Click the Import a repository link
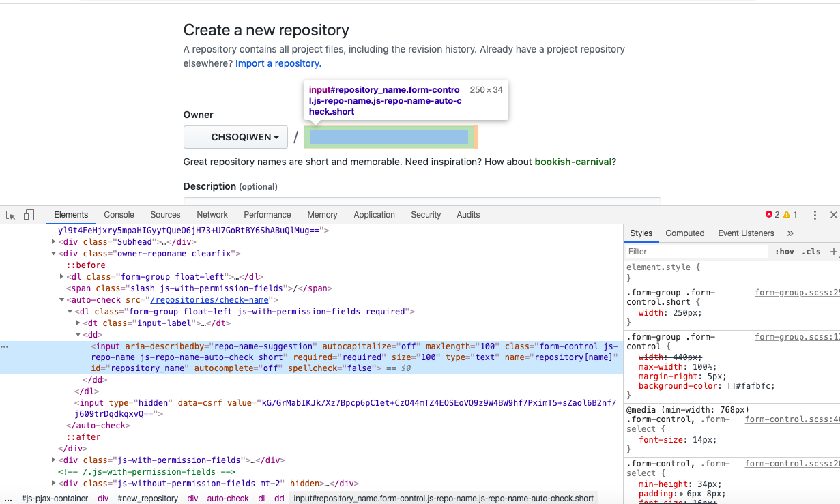 [277, 63]
